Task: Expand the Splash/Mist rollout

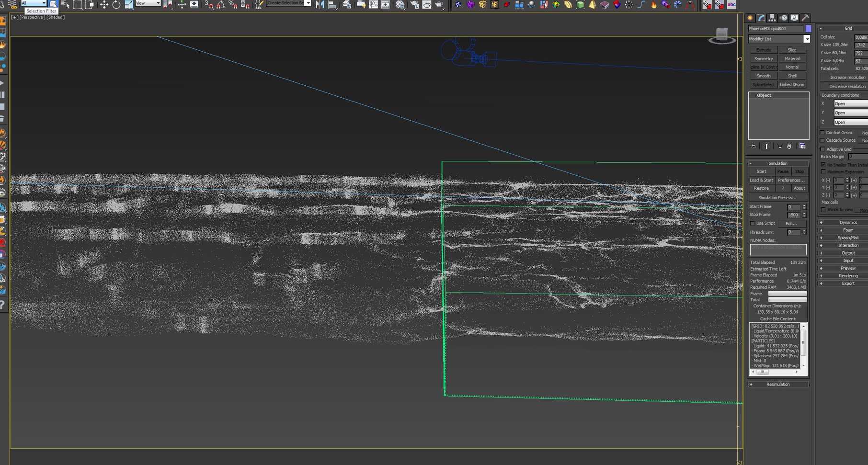Action: pos(843,238)
